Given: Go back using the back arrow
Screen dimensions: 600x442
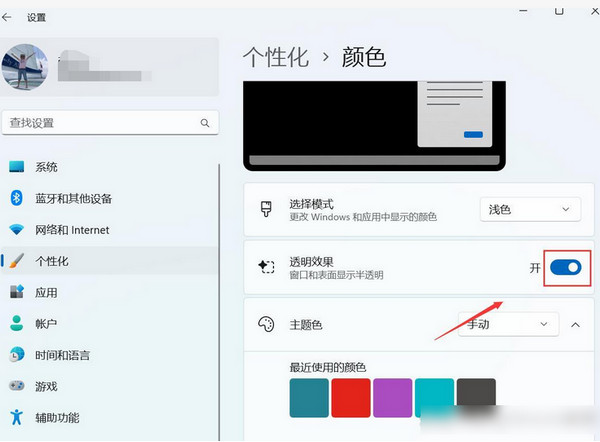Looking at the screenshot, I should click(x=7, y=17).
